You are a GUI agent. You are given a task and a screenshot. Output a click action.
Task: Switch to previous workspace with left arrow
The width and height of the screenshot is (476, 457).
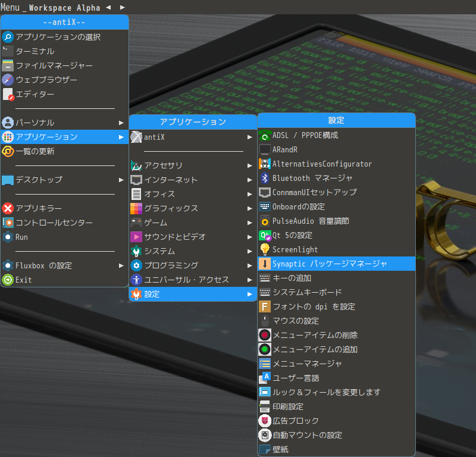coord(108,7)
